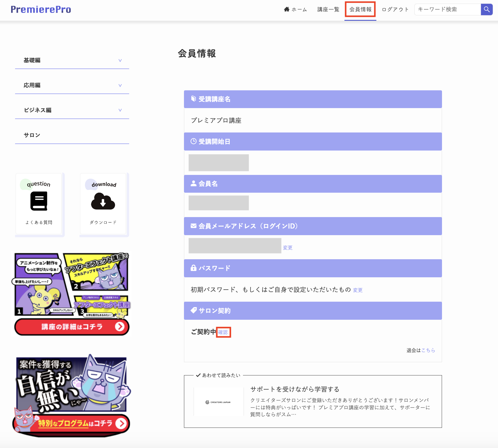
Task: Click 確認 link beside ご契約中
Action: point(223,332)
